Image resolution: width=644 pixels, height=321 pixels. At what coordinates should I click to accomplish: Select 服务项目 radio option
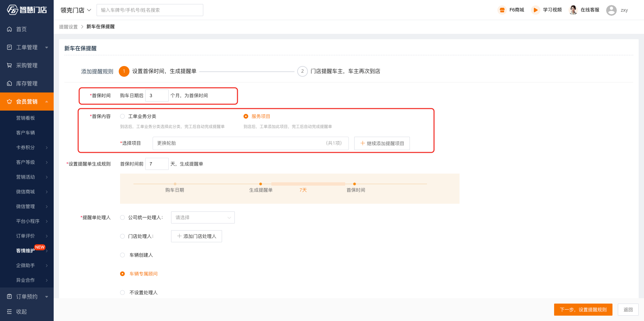click(246, 116)
